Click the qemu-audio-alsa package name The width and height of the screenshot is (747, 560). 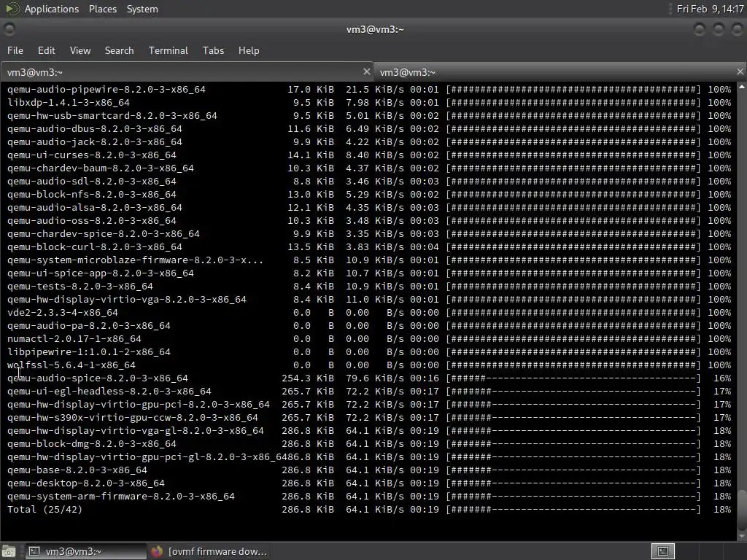(94, 208)
